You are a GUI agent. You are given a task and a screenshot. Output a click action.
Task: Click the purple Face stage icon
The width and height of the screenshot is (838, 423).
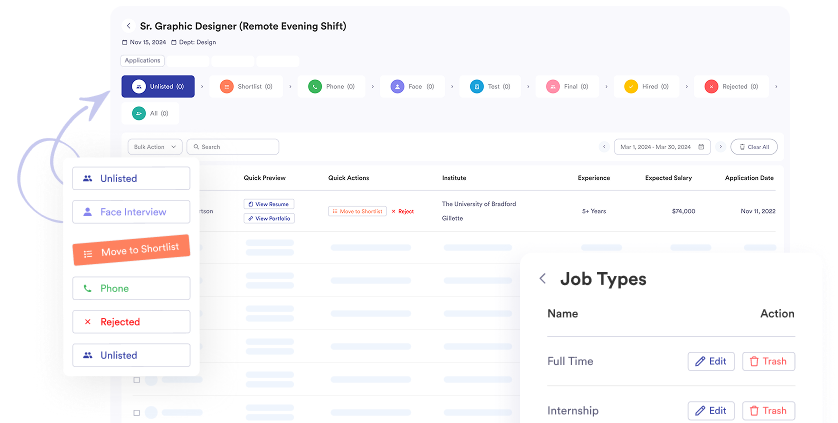(x=398, y=87)
